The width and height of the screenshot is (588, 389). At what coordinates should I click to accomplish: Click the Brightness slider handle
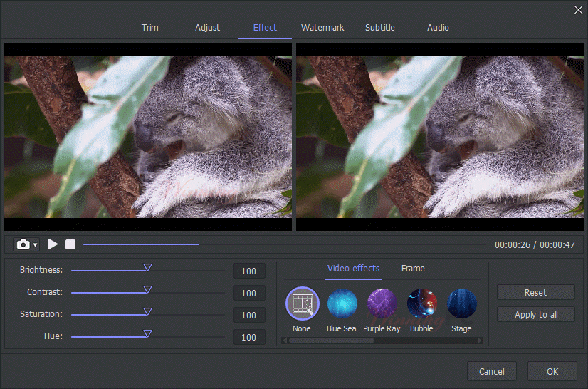[x=148, y=267]
